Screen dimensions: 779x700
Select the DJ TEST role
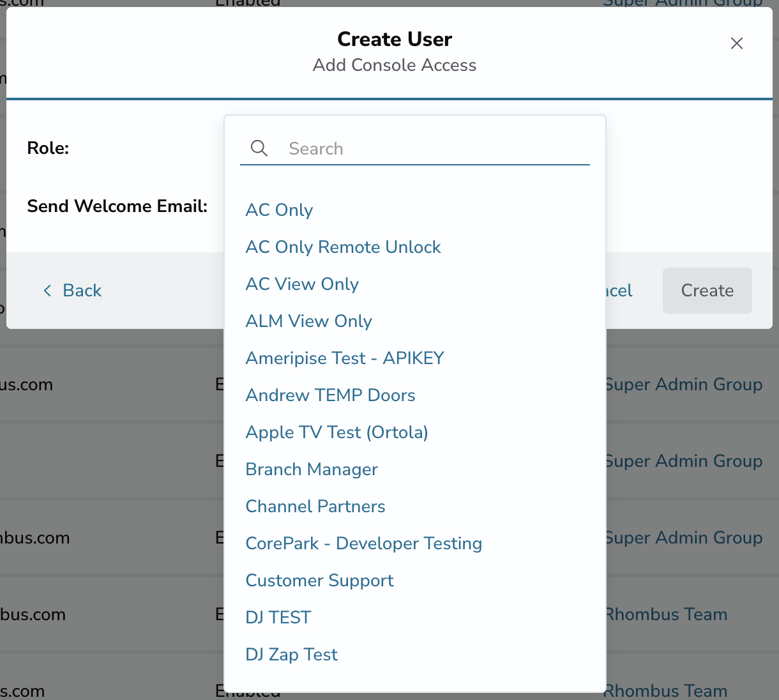(278, 618)
